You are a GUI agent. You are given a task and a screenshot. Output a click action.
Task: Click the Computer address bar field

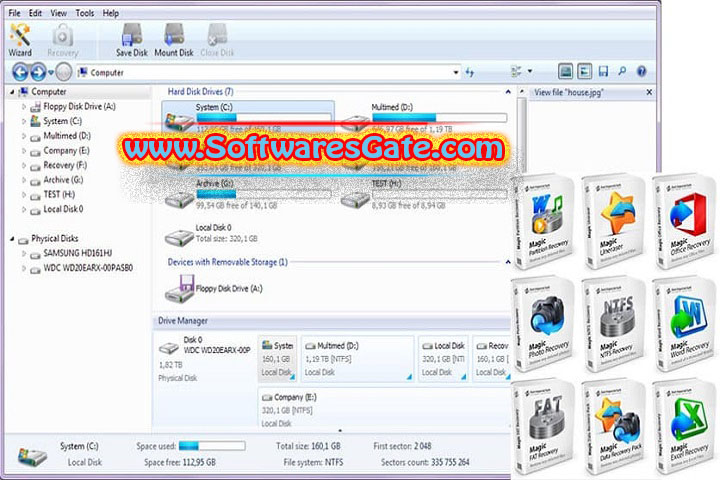tap(269, 72)
